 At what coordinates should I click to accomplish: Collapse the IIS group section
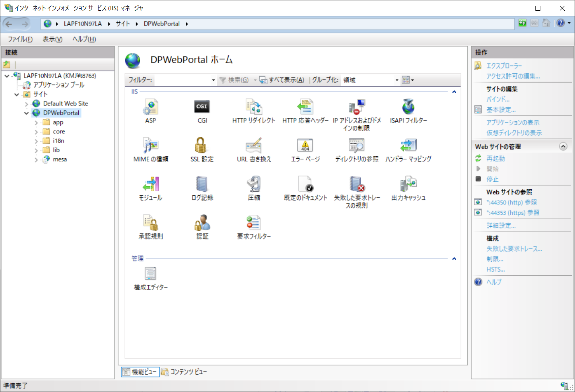point(454,92)
